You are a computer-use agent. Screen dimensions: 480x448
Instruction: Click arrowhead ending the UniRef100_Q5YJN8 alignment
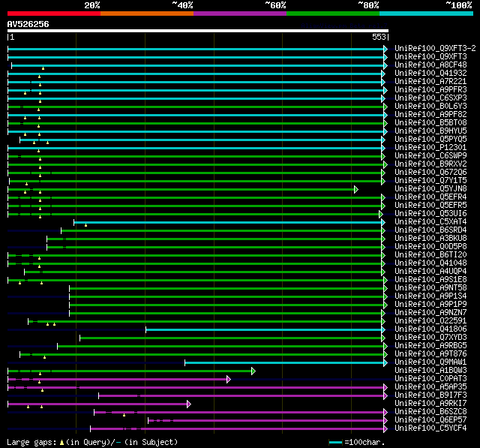coord(356,189)
